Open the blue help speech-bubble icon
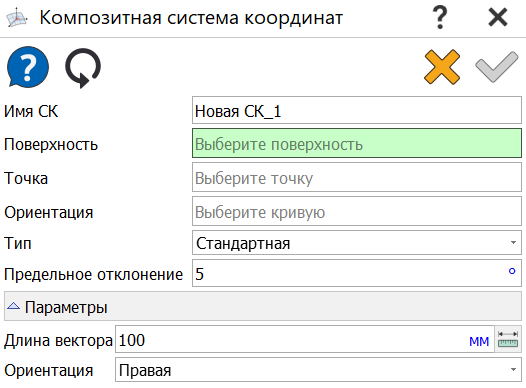Viewport: 526px width, 388px height. (x=28, y=67)
